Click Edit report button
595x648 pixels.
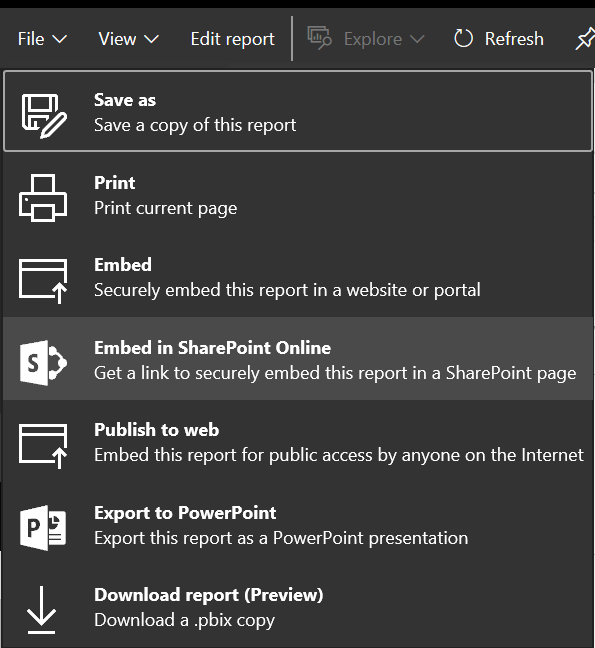pos(233,39)
